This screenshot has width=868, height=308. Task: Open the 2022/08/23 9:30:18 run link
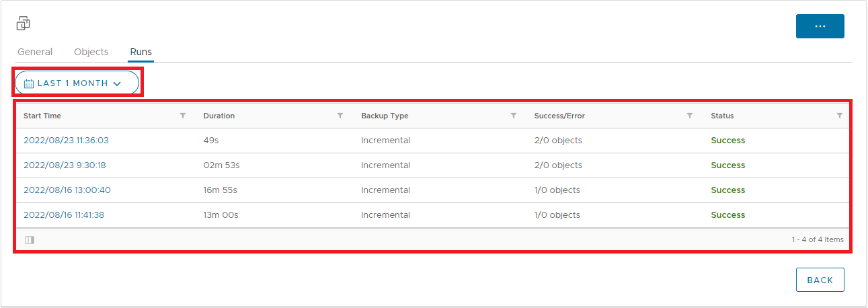click(65, 165)
